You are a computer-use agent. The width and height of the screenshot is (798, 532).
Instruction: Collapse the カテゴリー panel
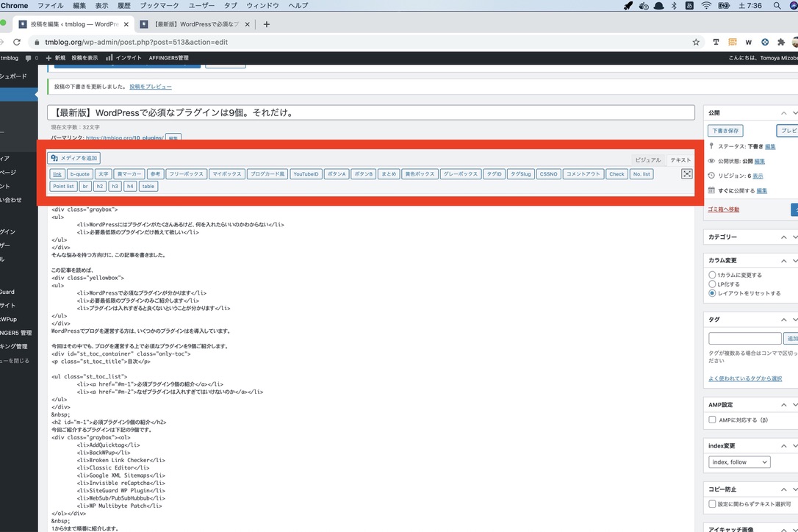[x=784, y=237]
